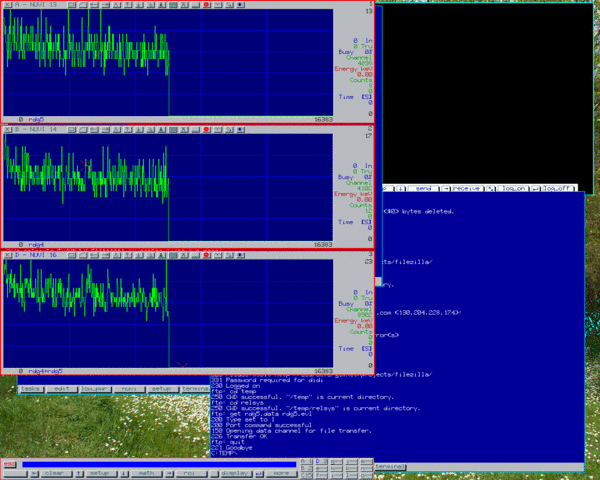
Task: Click the right arrow button left of receive
Action: click(x=445, y=188)
